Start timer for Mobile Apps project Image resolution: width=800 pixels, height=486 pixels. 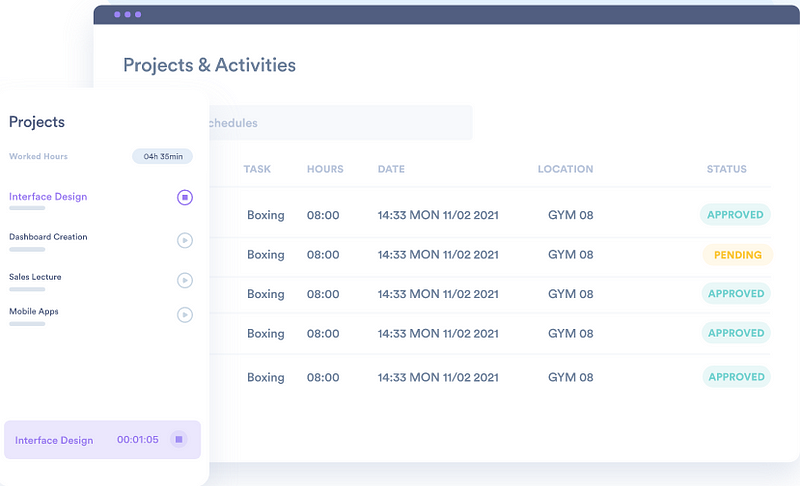185,315
